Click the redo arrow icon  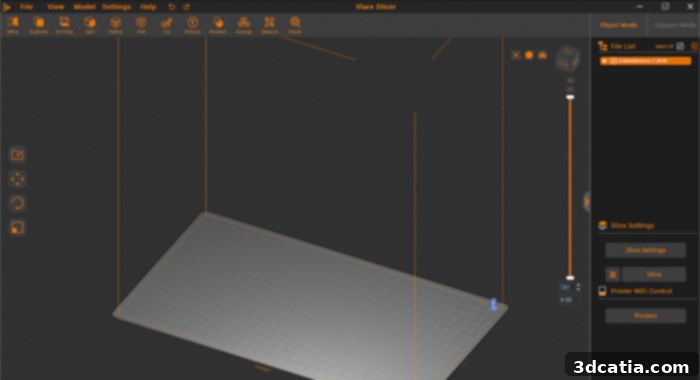[187, 7]
